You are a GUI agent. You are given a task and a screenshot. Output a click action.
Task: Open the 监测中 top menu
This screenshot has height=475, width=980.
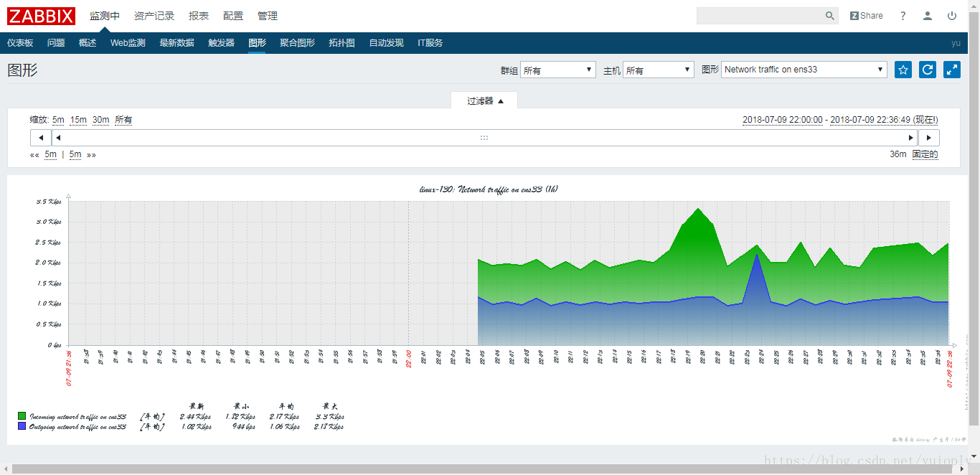click(x=105, y=16)
